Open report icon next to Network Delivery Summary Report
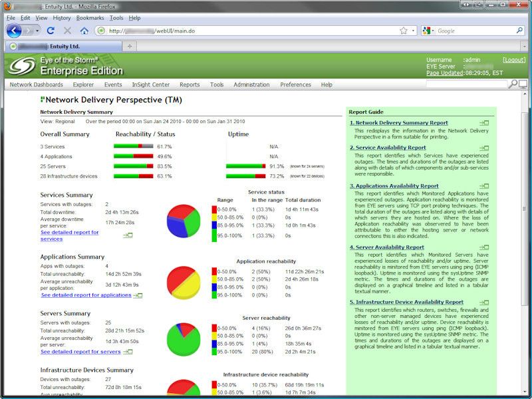The image size is (532, 399). 483,123
